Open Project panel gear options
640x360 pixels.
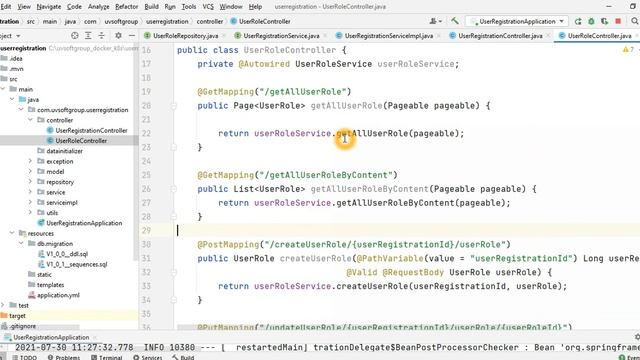pos(118,36)
